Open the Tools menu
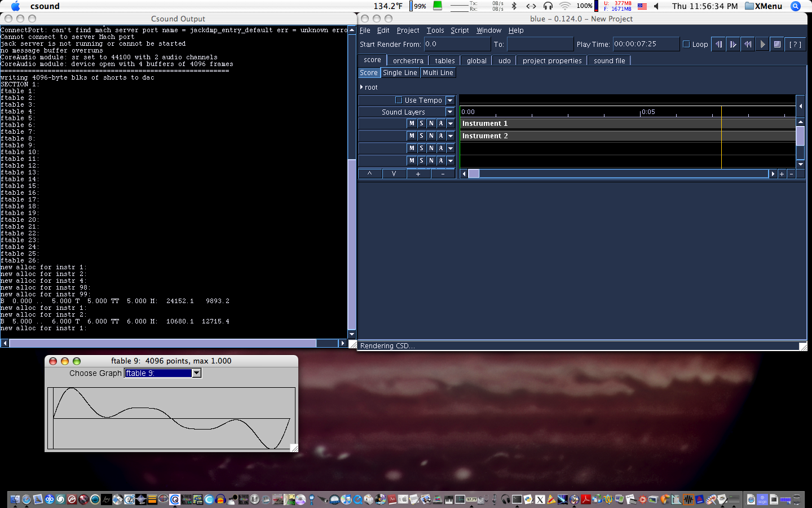 (435, 30)
